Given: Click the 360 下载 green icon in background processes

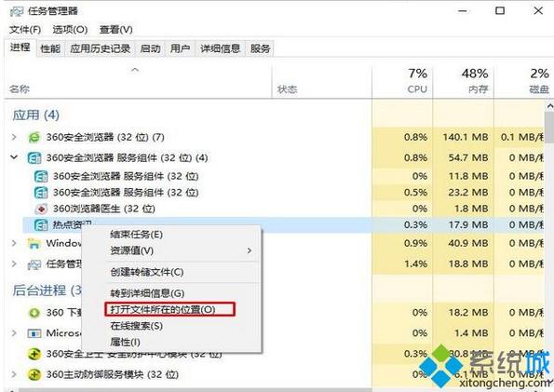Looking at the screenshot, I should [x=34, y=313].
